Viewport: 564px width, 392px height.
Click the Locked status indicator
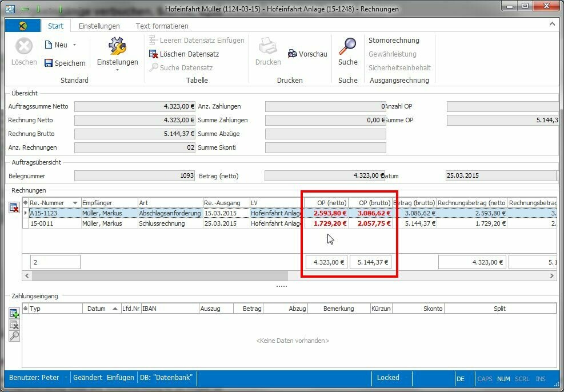[388, 378]
